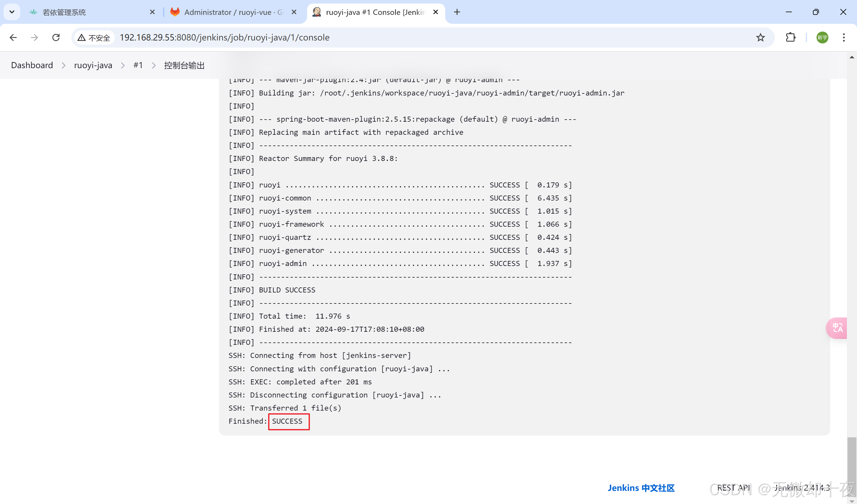This screenshot has height=504, width=857.
Task: Open the Dashboard breadcrumb link
Action: click(32, 65)
